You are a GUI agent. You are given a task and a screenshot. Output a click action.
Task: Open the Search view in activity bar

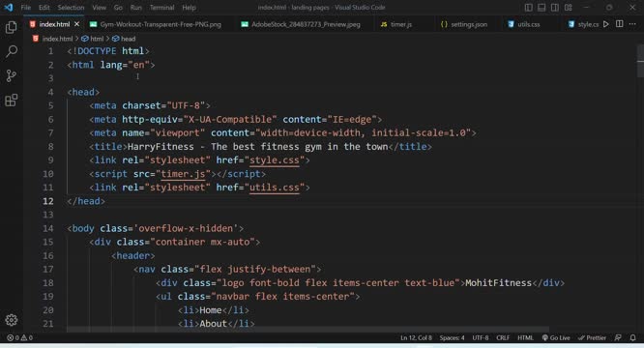(x=12, y=51)
